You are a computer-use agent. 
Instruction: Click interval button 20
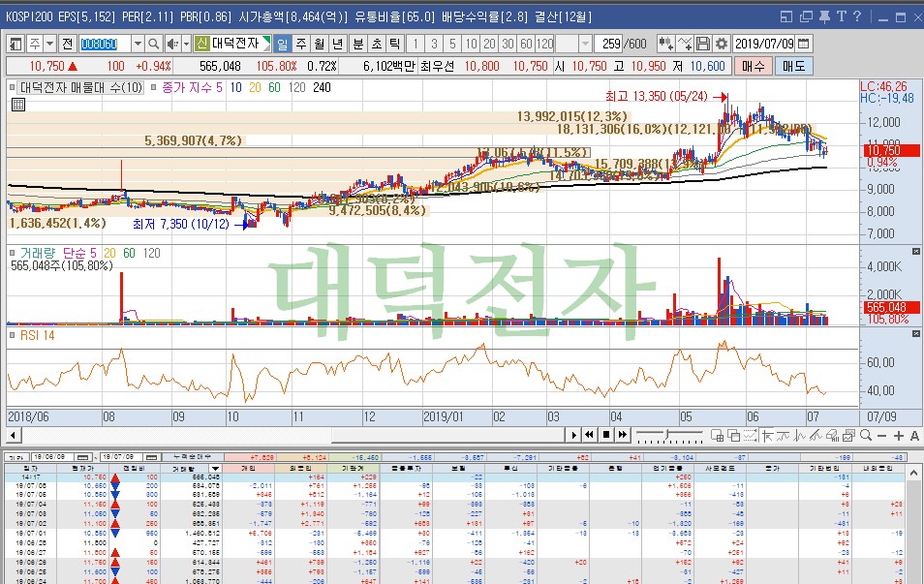pos(490,44)
